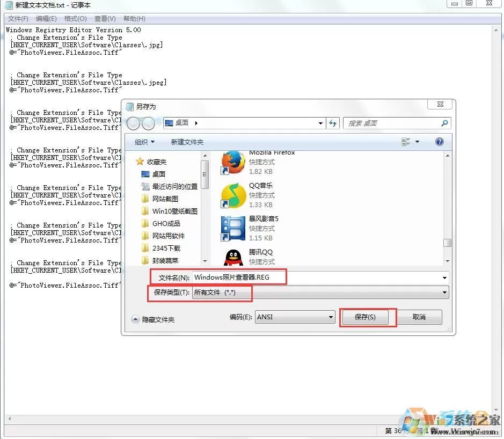Click the 取消 button

419,317
